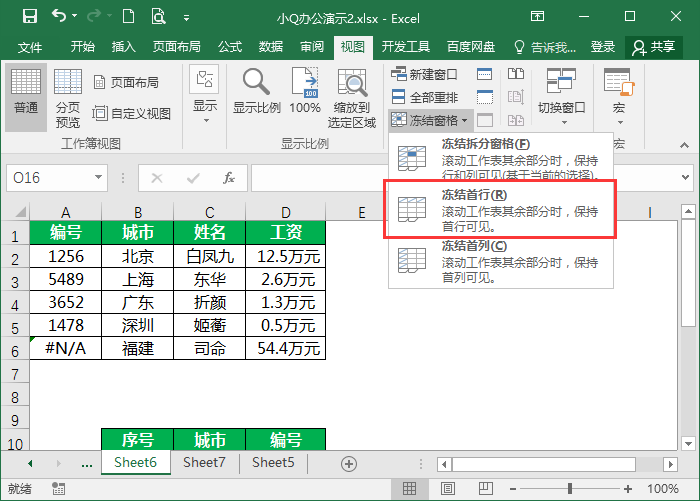Click the Hide window icon
700x501 pixels.
(484, 97)
